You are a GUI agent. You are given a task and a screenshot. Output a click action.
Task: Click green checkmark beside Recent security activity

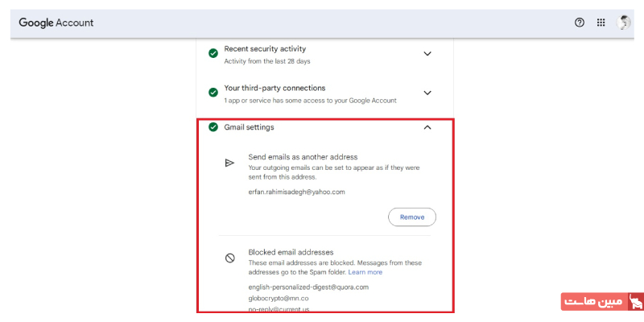click(x=213, y=53)
